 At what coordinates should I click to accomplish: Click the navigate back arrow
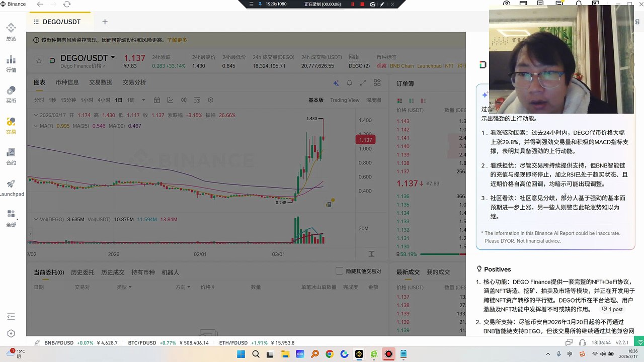coord(40,4)
